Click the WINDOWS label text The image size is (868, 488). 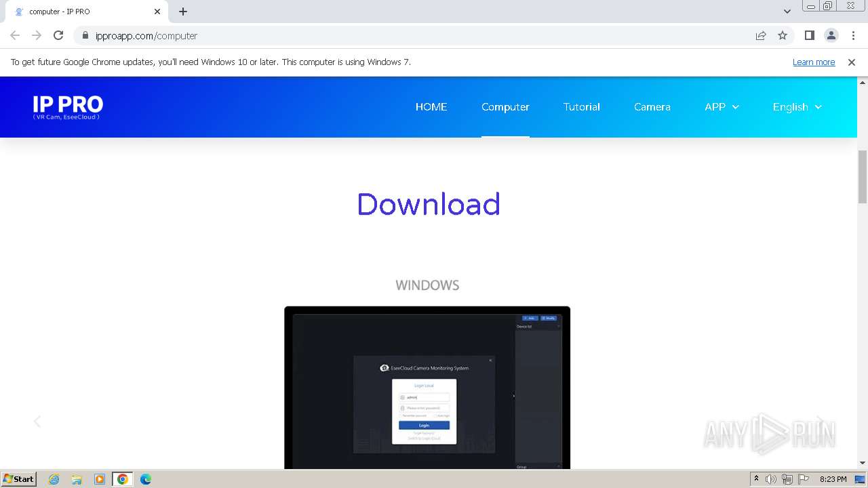[x=427, y=285]
